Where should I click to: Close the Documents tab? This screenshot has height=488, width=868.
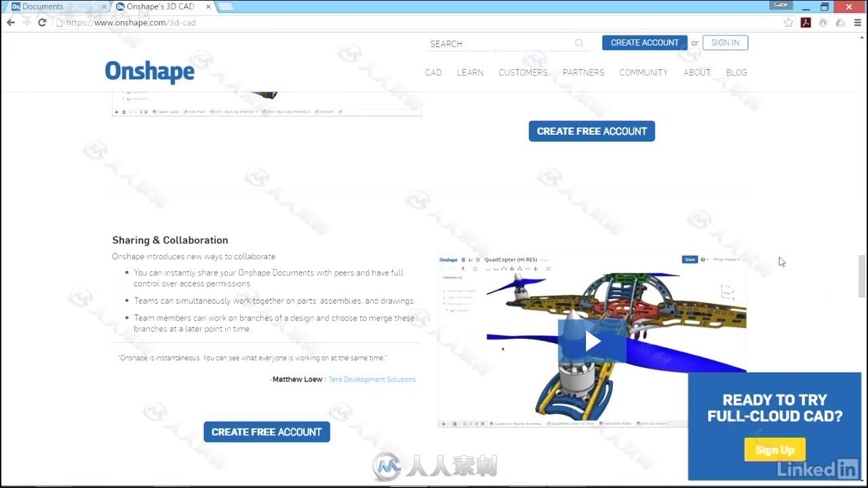pyautogui.click(x=104, y=7)
